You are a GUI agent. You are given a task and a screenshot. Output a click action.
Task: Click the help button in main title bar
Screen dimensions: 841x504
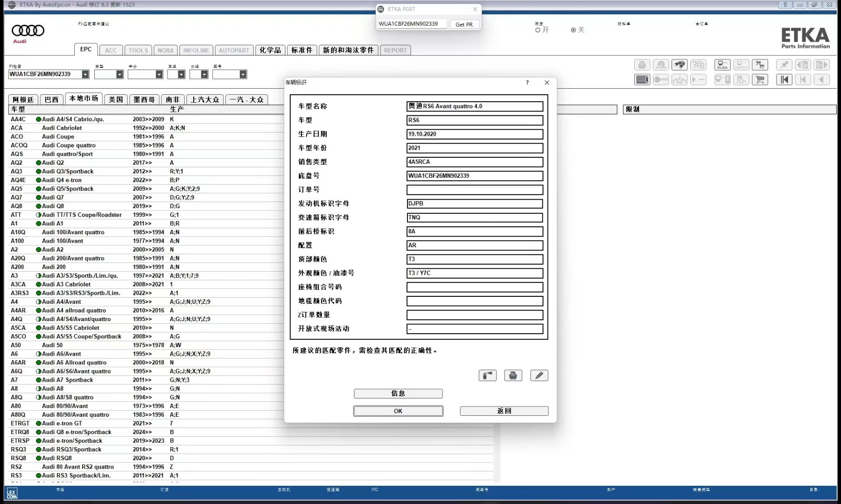click(785, 5)
